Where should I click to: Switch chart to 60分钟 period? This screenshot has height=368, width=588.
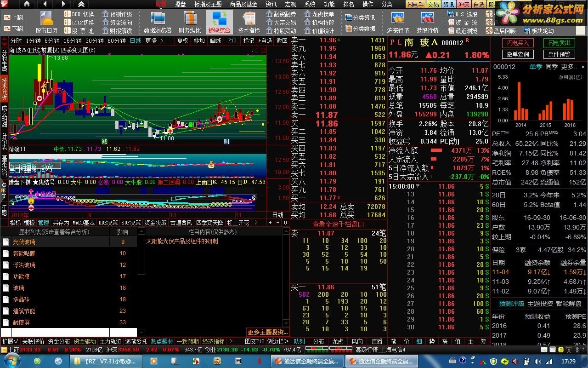(x=117, y=40)
